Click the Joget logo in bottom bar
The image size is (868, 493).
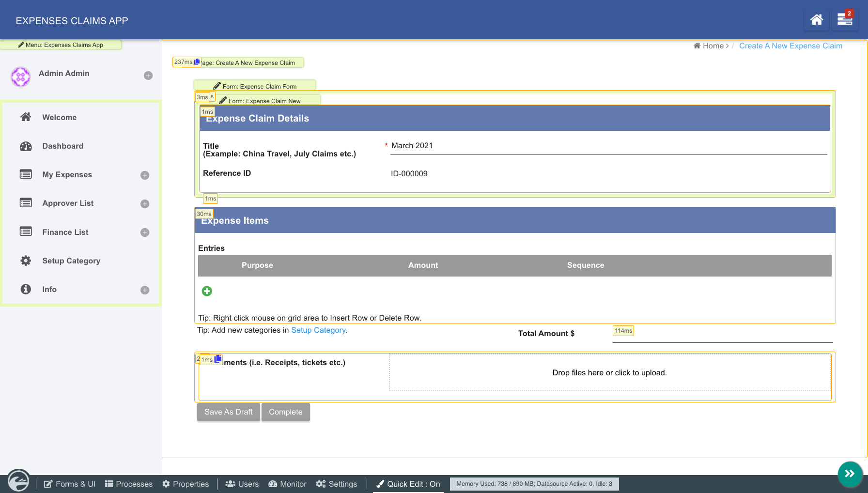pyautogui.click(x=18, y=481)
